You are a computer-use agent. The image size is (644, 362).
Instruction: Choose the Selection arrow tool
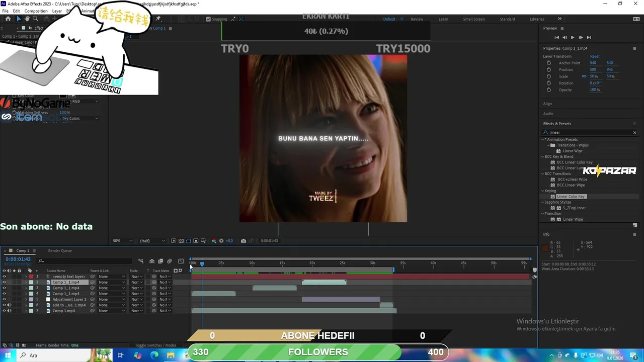click(x=19, y=19)
